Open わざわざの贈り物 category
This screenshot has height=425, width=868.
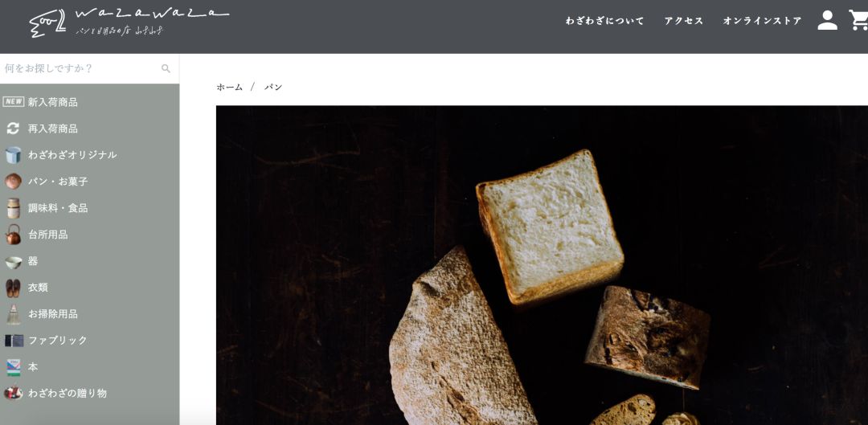[67, 394]
